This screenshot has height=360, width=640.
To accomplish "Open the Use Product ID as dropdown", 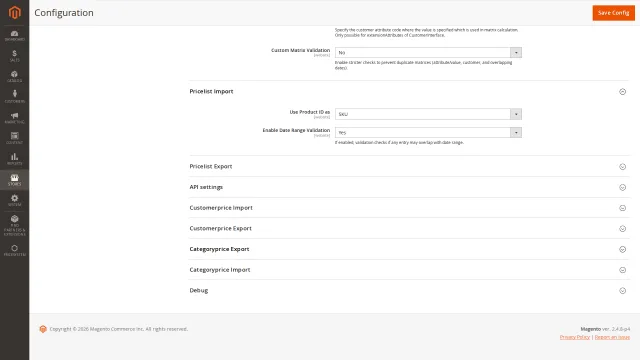I will pos(428,114).
